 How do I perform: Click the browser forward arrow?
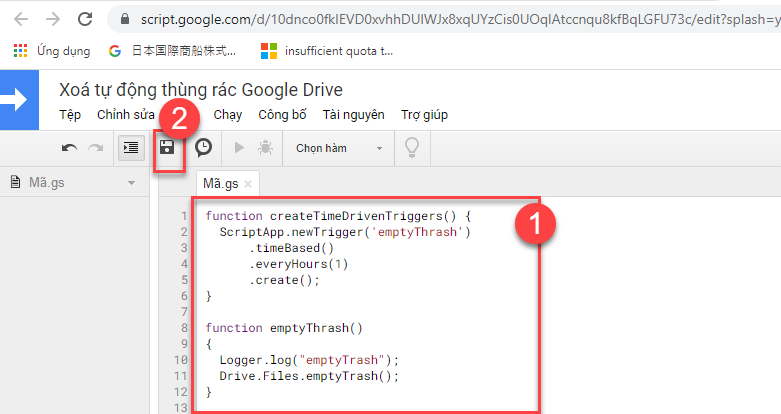pos(53,19)
